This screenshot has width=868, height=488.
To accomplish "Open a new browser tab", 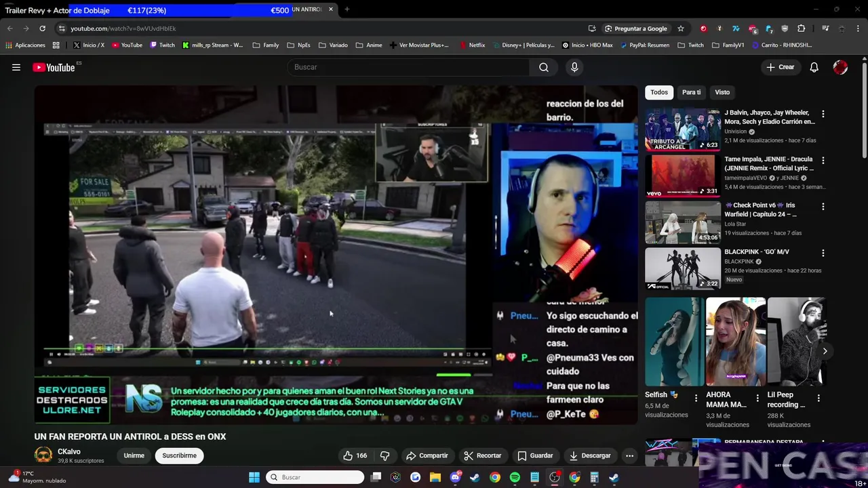I will (x=347, y=9).
